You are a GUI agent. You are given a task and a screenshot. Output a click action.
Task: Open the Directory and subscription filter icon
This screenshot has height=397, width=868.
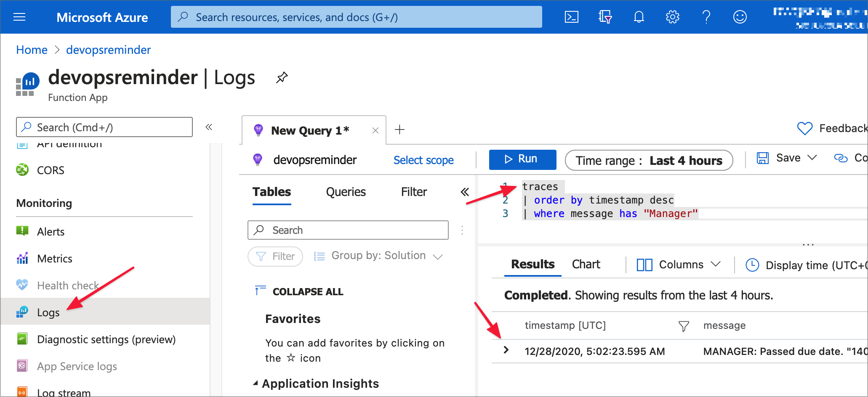[605, 17]
